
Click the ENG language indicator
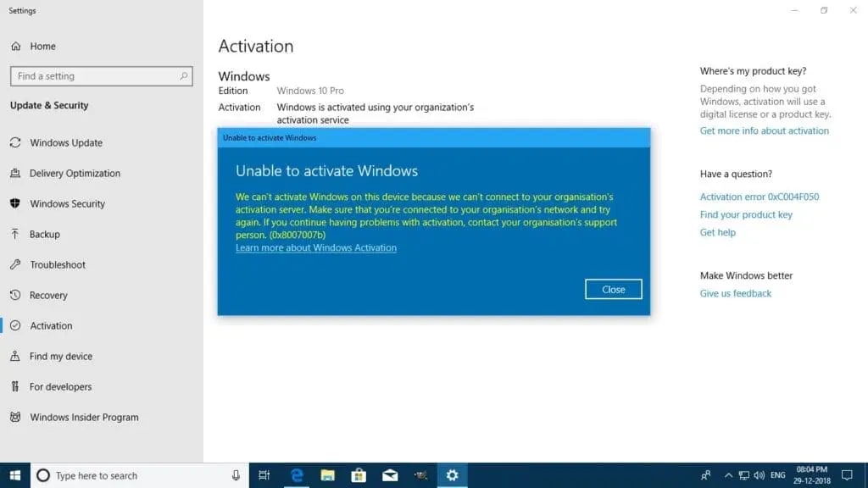[778, 475]
